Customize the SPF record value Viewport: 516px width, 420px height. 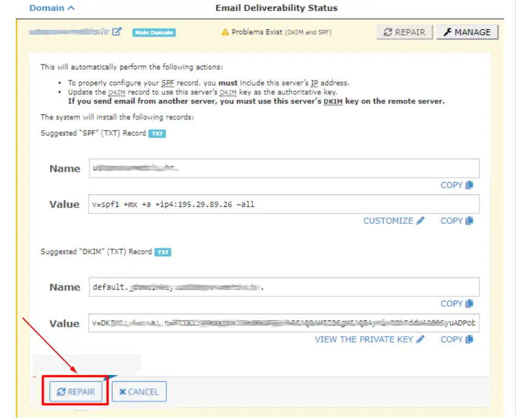[x=394, y=221]
